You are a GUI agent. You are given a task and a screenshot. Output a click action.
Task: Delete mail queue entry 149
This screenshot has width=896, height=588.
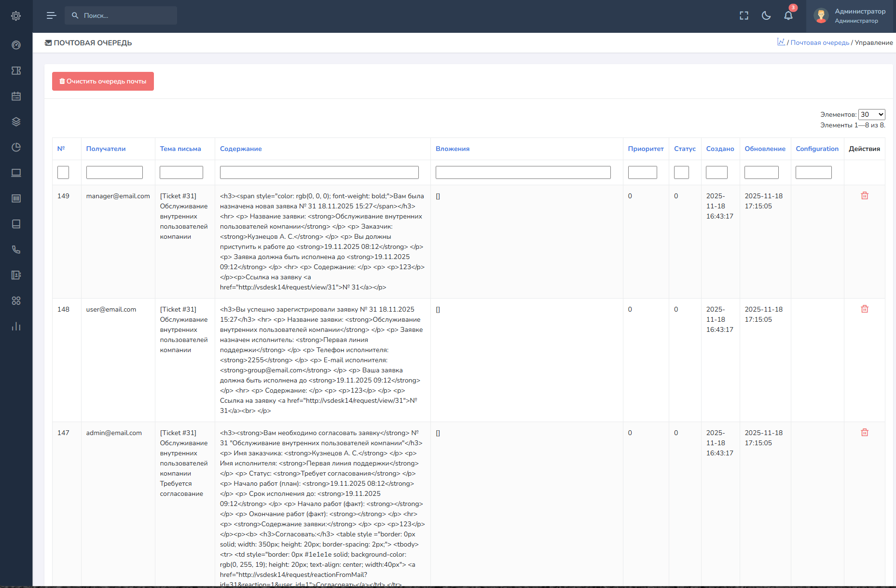(864, 196)
